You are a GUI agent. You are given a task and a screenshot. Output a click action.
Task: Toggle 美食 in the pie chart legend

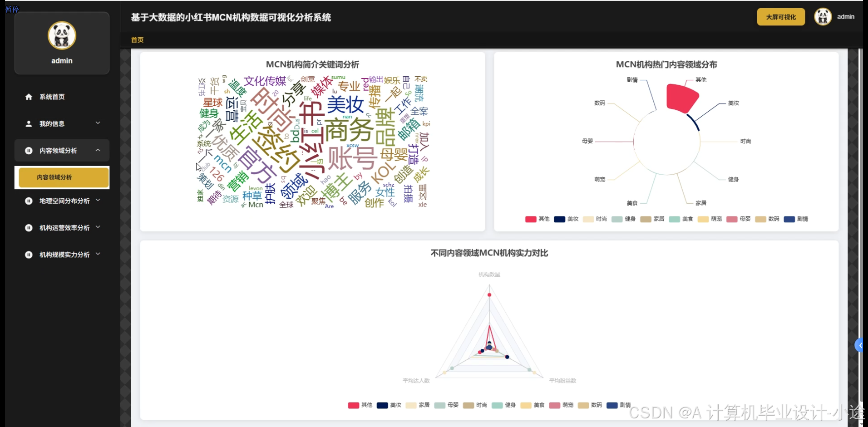point(681,219)
